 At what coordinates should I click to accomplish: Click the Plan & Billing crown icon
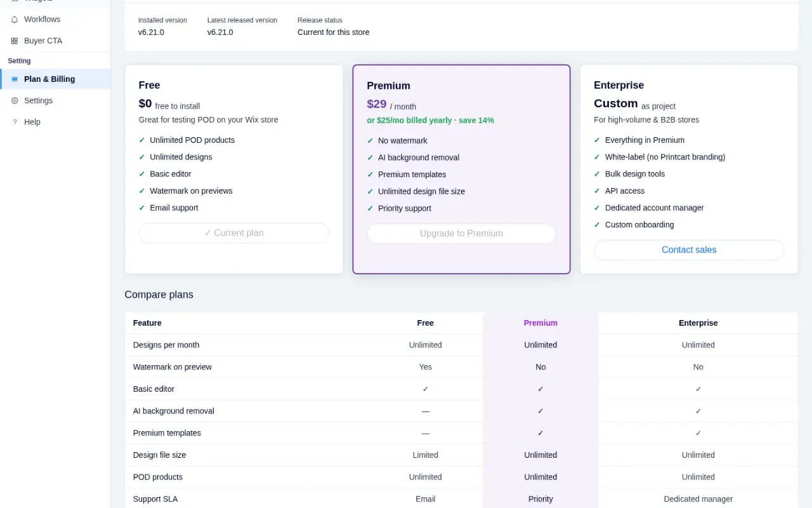[15, 79]
